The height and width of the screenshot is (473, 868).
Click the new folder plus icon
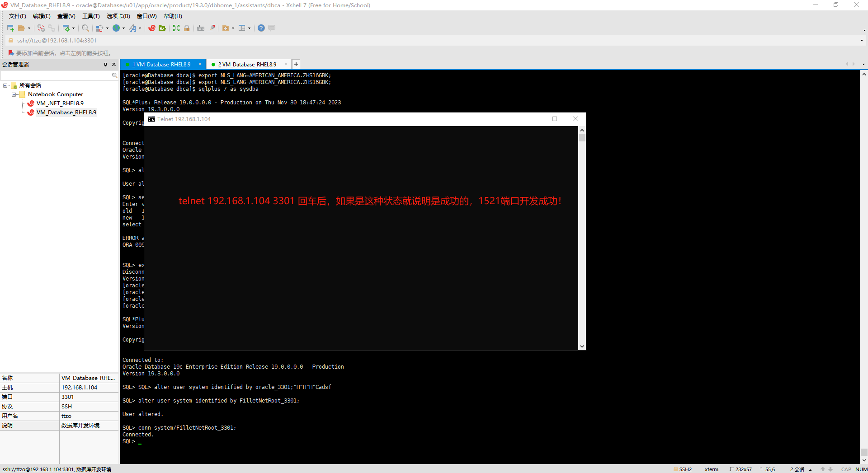click(x=226, y=28)
